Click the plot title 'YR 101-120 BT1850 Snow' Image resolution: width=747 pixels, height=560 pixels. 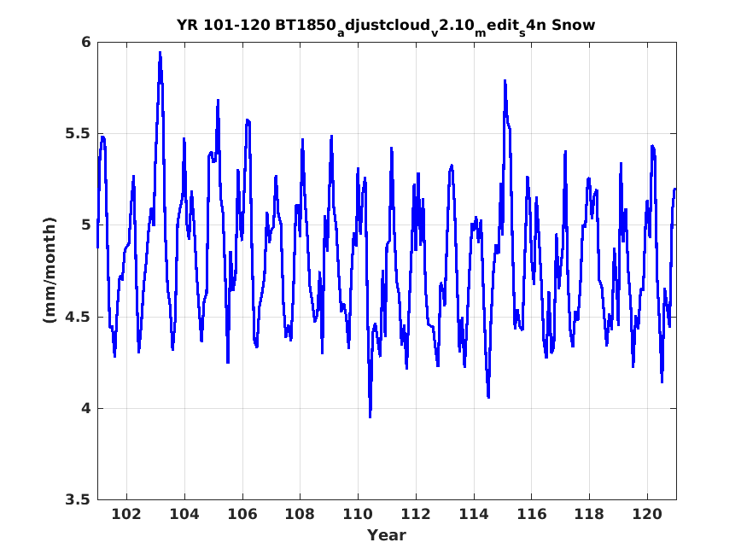tap(385, 26)
